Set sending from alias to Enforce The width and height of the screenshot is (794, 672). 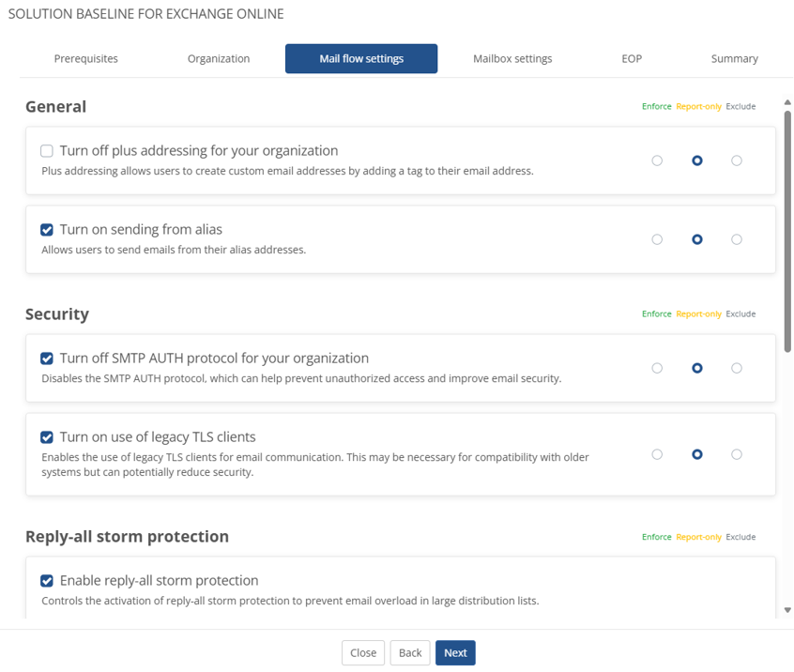click(x=657, y=239)
